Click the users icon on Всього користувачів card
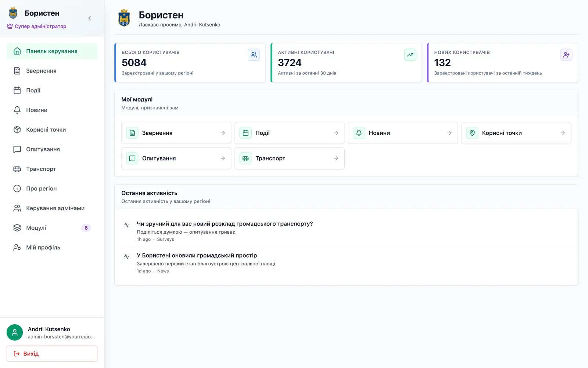 click(254, 55)
